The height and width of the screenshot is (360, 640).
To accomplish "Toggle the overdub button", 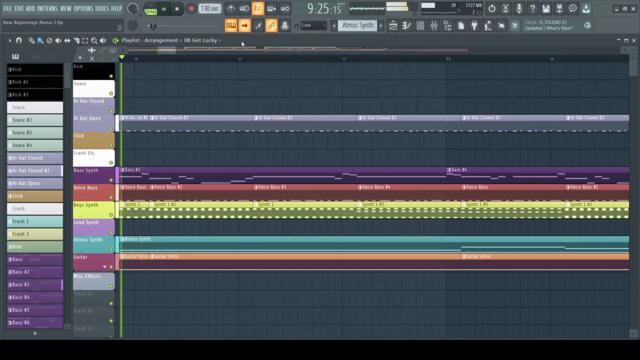I will pyautogui.click(x=271, y=8).
